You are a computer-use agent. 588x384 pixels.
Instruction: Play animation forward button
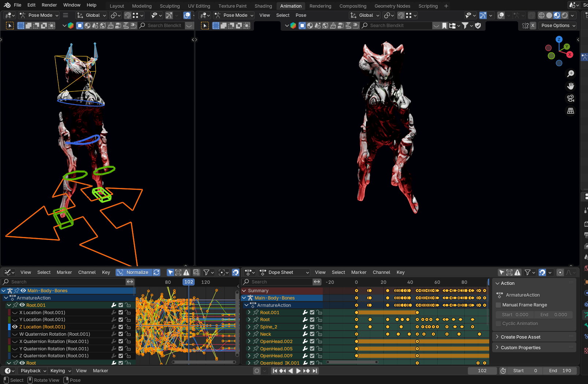[298, 371]
